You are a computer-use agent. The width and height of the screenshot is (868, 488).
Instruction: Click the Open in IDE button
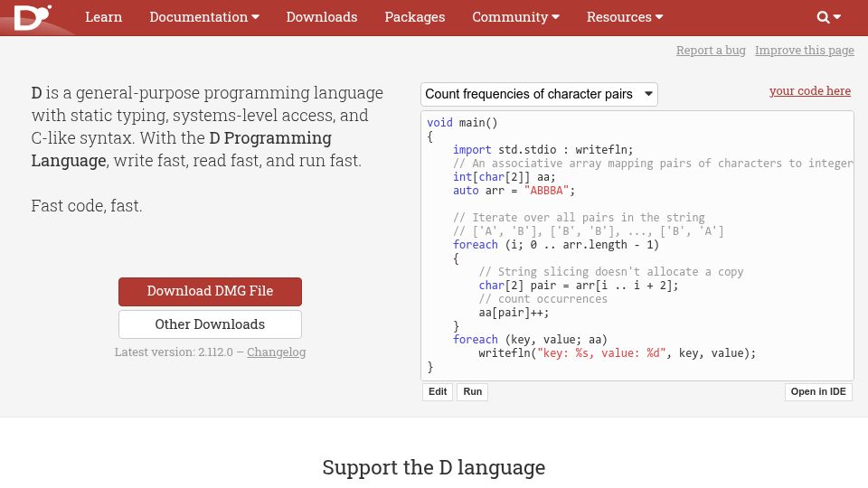coord(818,391)
